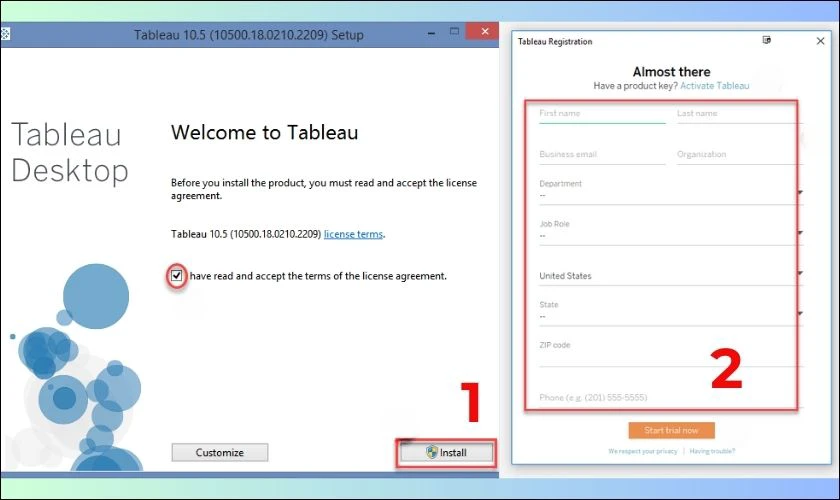Viewport: 840px width, 500px height.
Task: Maximize the Tableau Setup window
Action: pyautogui.click(x=454, y=32)
